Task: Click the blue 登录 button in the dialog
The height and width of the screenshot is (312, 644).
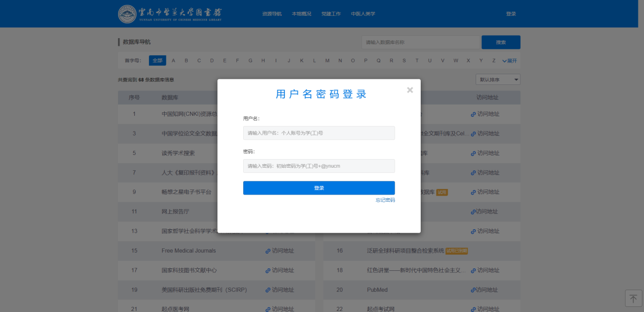Action: coord(318,188)
